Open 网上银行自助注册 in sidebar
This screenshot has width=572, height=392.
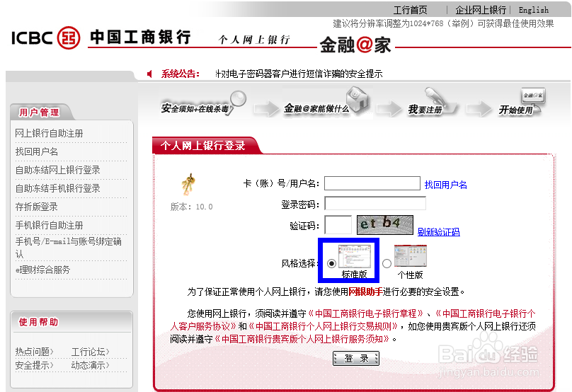coord(49,133)
